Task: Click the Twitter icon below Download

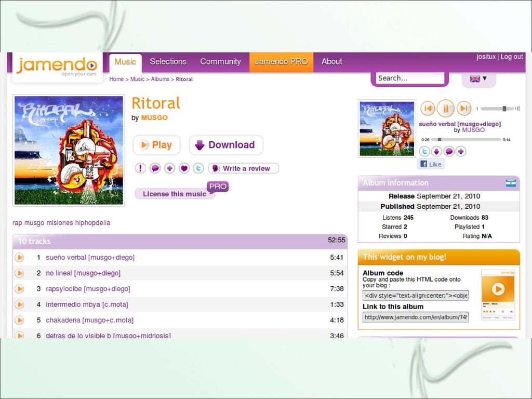Action: point(198,168)
